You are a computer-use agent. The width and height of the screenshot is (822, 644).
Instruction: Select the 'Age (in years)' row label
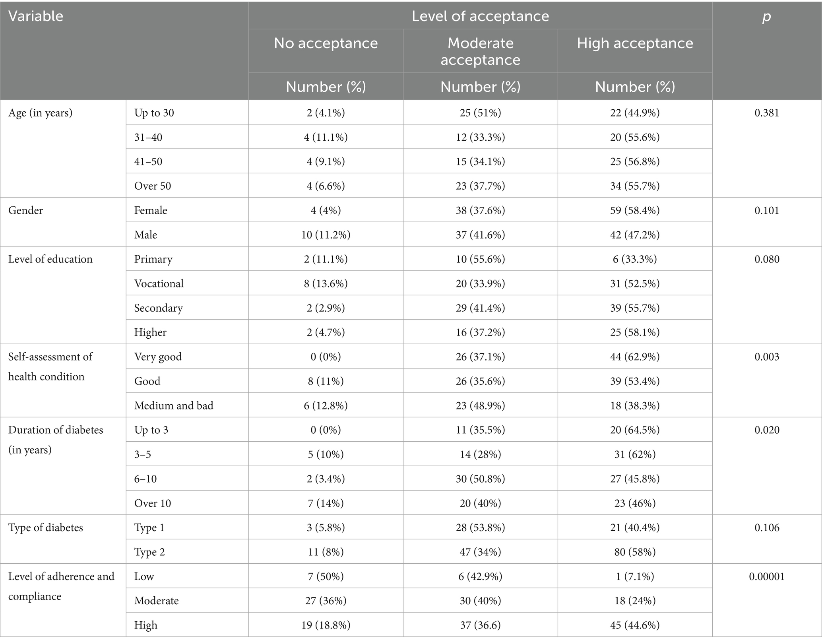[x=40, y=113]
